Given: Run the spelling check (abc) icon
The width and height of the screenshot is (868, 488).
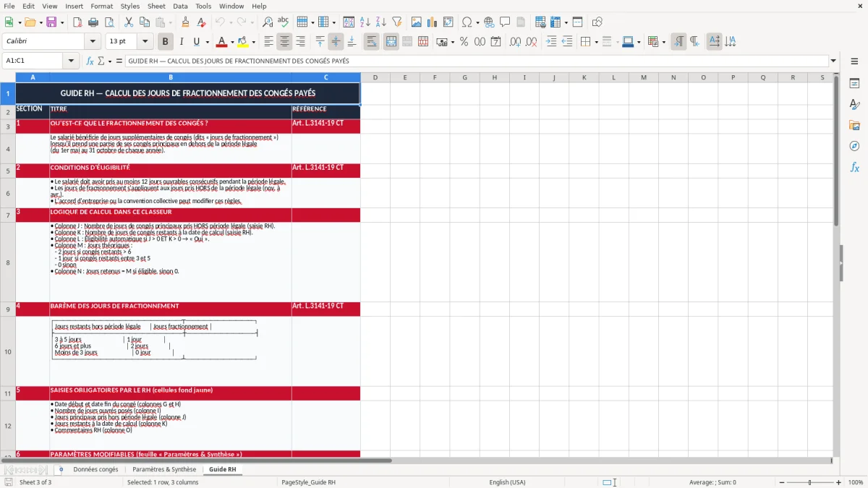Looking at the screenshot, I should [284, 22].
